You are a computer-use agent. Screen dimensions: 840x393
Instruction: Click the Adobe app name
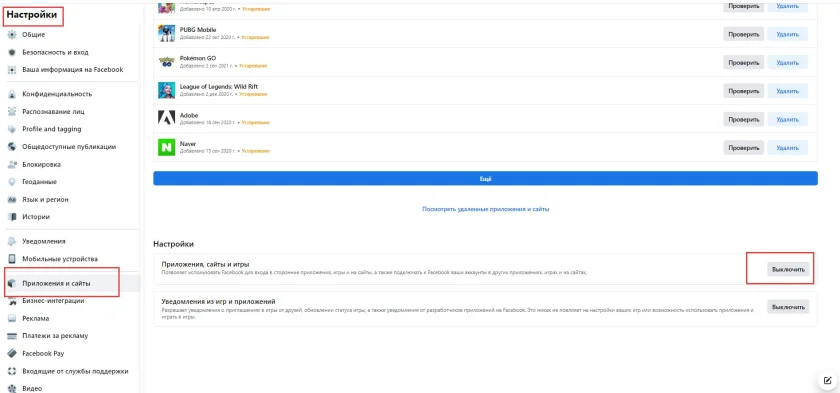(x=189, y=115)
